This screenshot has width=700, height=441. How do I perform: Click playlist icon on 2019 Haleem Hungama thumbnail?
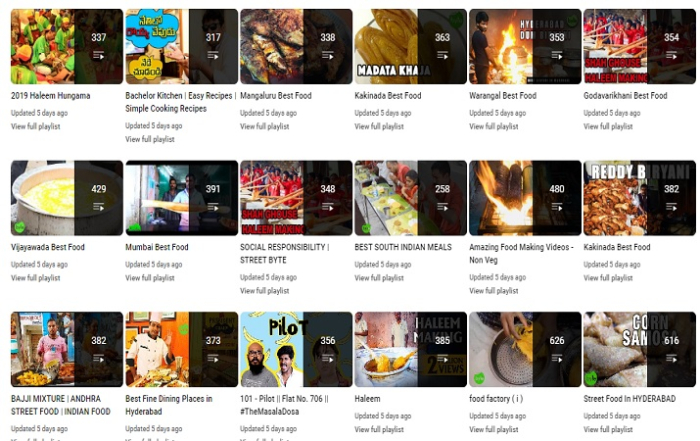tap(99, 56)
